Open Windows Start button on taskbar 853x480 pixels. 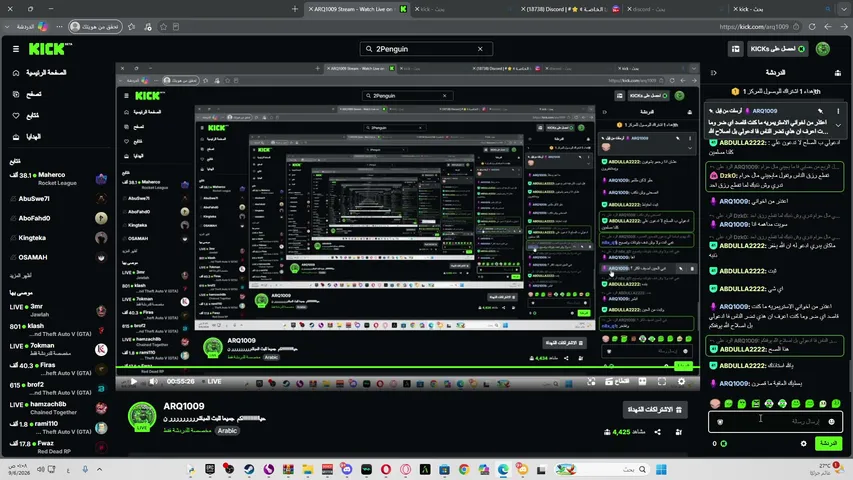click(x=662, y=469)
